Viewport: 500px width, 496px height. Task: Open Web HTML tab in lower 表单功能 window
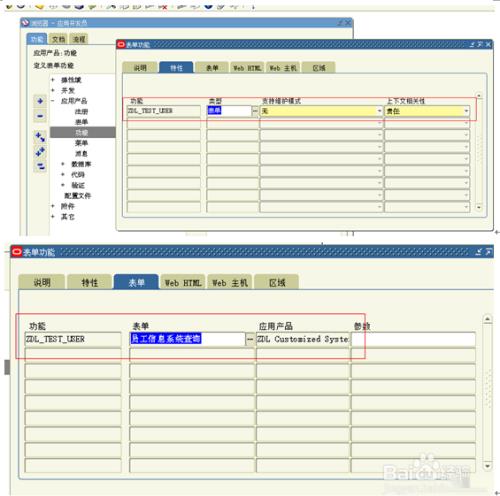183,282
